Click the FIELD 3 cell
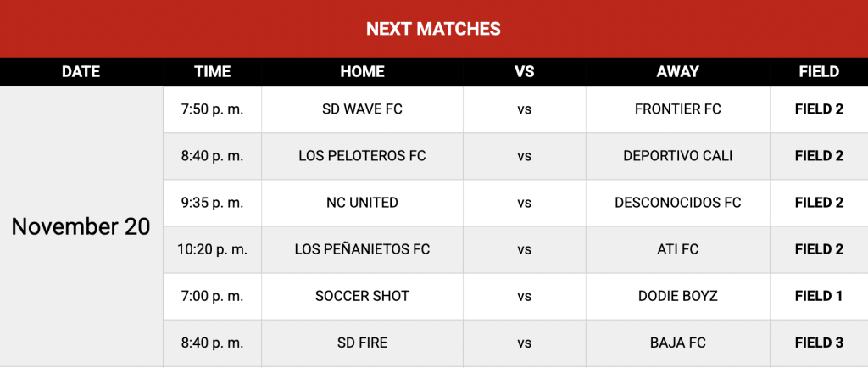The image size is (868, 368). (x=818, y=343)
